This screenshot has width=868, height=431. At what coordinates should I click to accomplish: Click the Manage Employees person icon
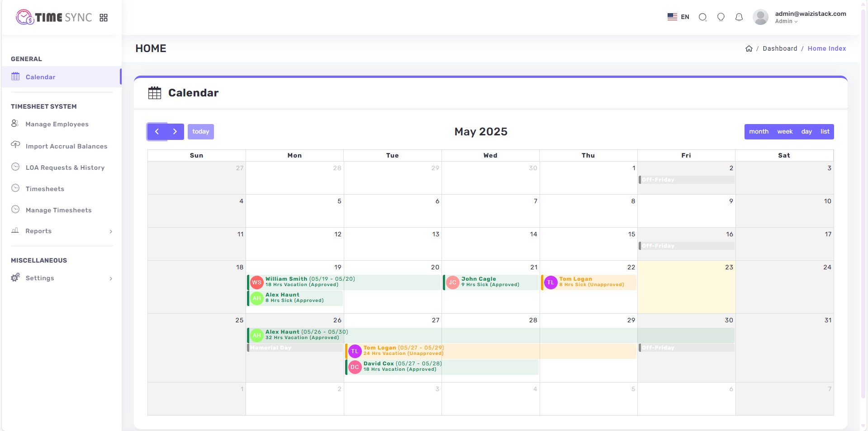15,124
